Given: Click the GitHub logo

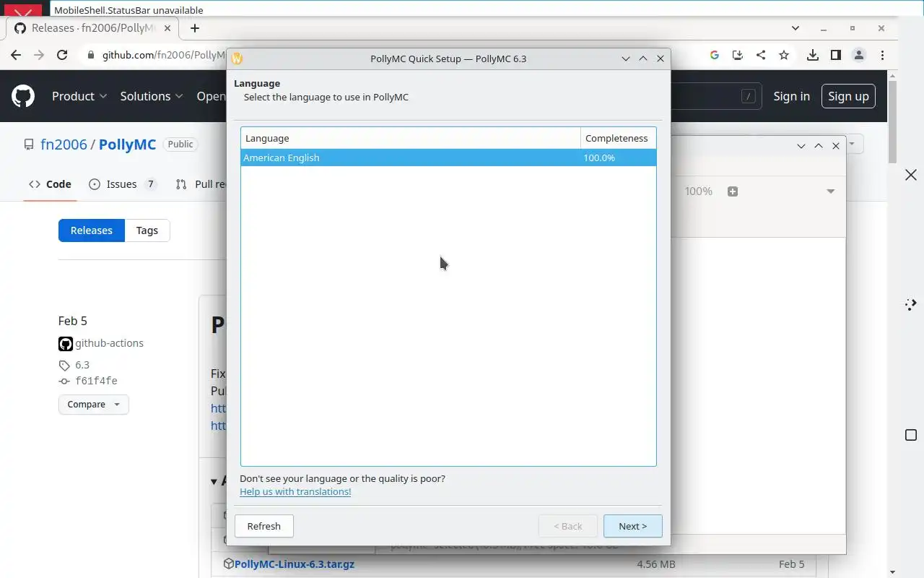Looking at the screenshot, I should point(23,96).
